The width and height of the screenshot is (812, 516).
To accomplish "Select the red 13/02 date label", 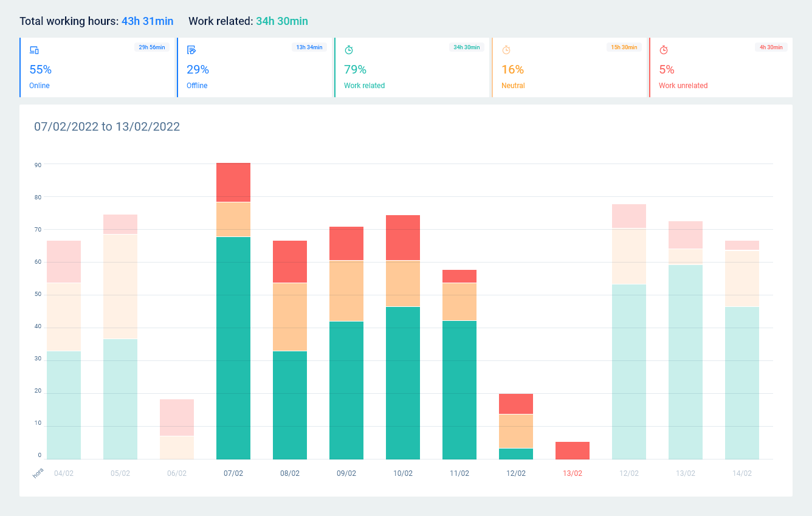I will (x=573, y=473).
